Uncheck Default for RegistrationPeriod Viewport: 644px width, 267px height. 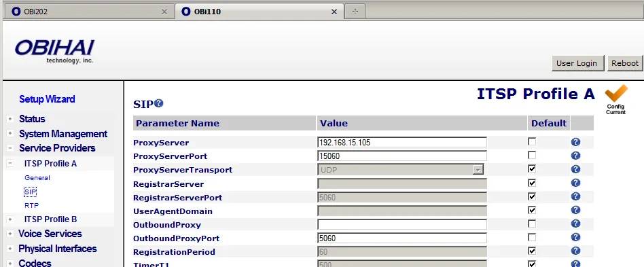(x=532, y=251)
